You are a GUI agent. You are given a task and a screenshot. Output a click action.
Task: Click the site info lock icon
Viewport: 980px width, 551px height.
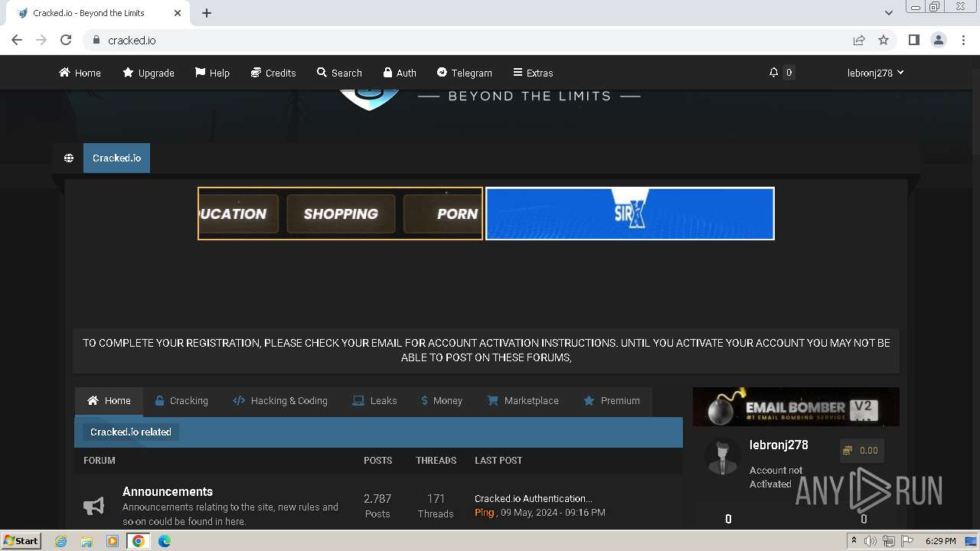tap(96, 40)
